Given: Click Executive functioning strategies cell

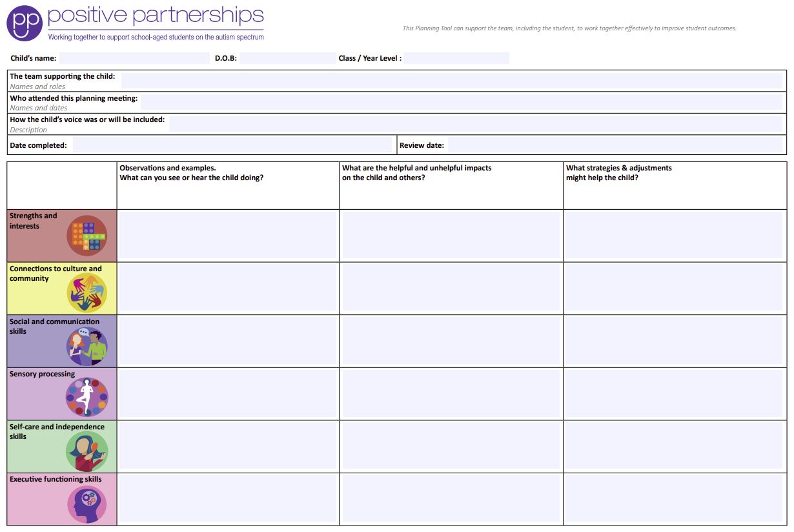Looking at the screenshot, I should (x=675, y=499).
